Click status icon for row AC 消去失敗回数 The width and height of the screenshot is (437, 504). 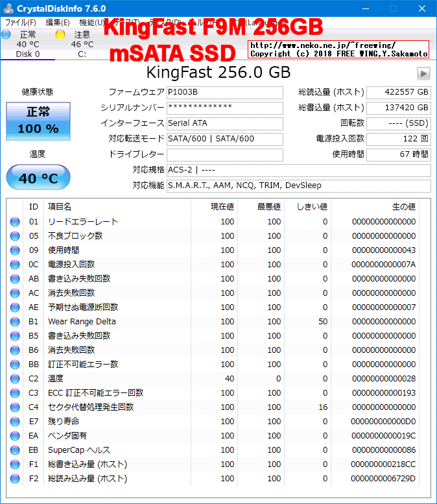pyautogui.click(x=15, y=293)
